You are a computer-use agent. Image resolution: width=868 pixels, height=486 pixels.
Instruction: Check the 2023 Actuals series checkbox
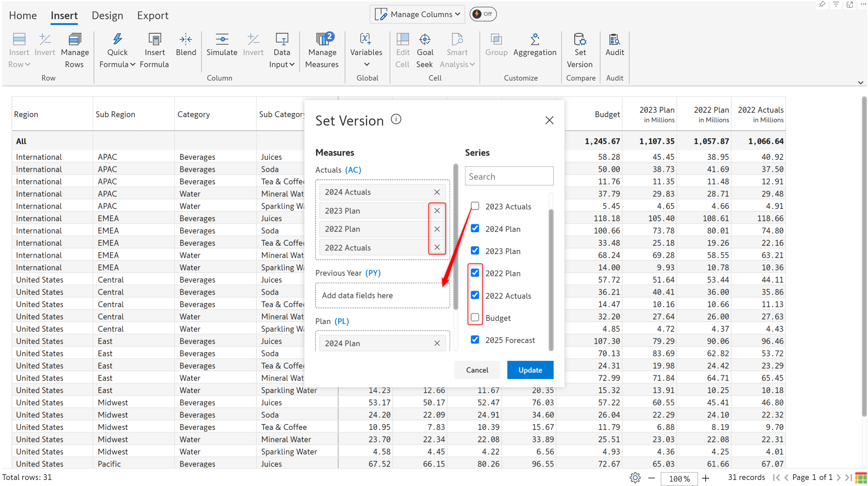[475, 206]
